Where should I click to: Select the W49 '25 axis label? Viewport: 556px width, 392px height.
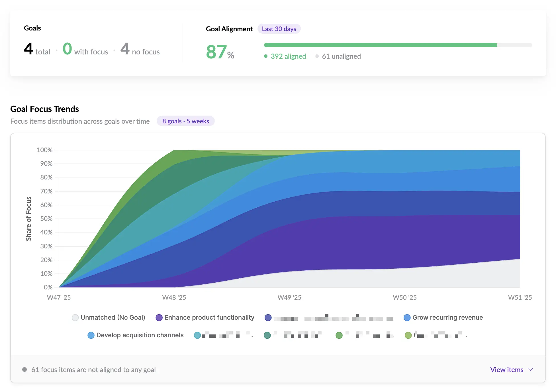(289, 297)
